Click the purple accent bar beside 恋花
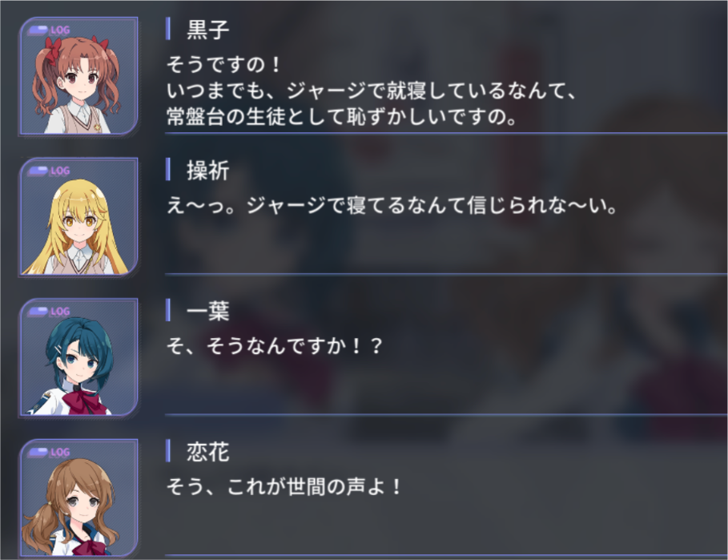The width and height of the screenshot is (728, 560). coord(168,451)
